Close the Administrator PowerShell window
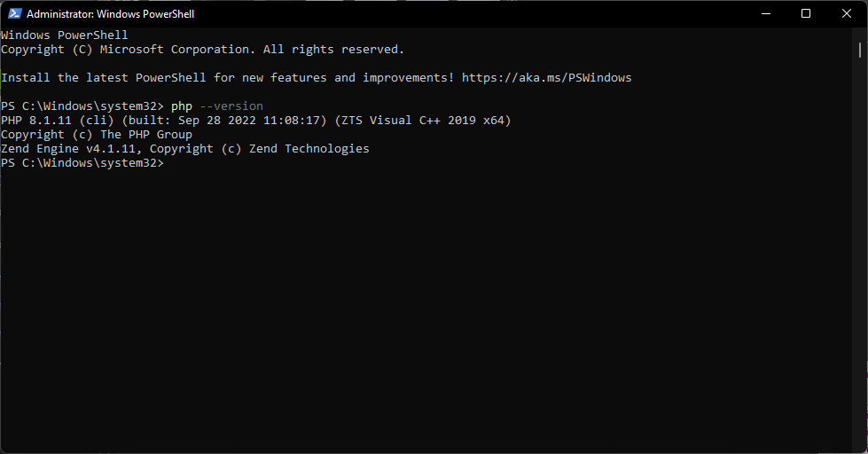Viewport: 868px width, 454px height. tap(847, 14)
